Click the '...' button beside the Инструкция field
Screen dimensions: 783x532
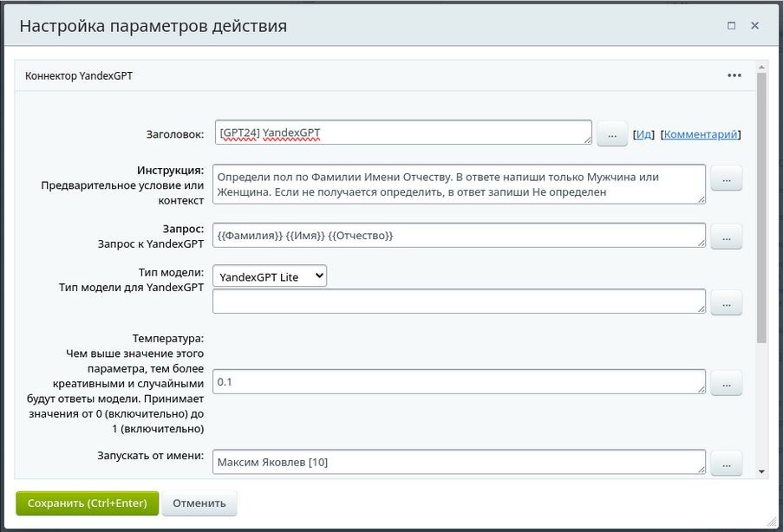[x=727, y=178]
